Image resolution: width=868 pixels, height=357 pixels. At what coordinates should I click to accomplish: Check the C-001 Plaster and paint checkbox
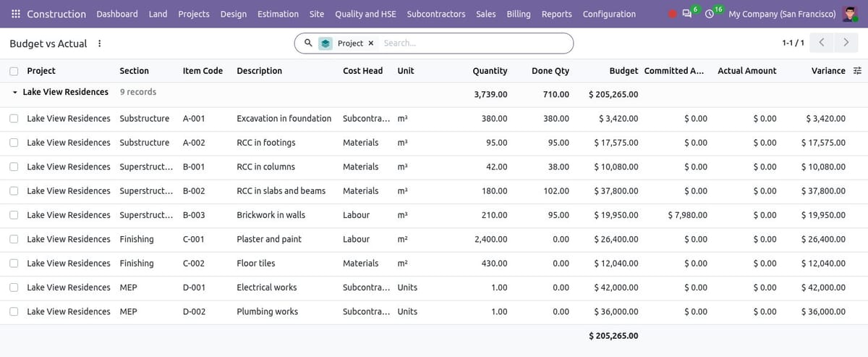pos(14,239)
